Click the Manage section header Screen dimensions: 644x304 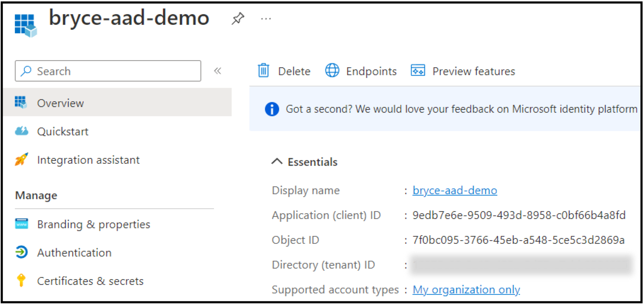pyautogui.click(x=36, y=195)
